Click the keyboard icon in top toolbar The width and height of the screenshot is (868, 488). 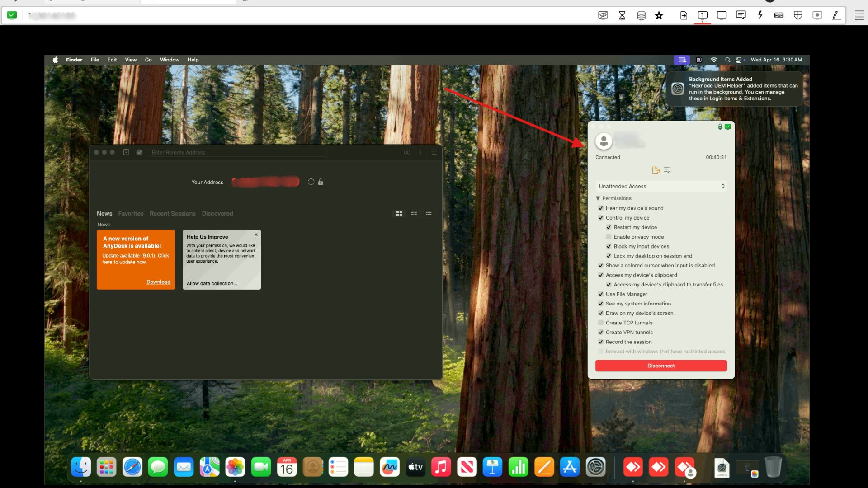pyautogui.click(x=779, y=15)
